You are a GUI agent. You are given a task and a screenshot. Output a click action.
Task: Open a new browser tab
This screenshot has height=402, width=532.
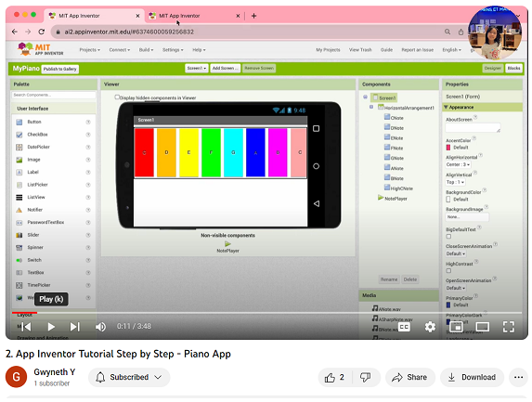(x=253, y=16)
